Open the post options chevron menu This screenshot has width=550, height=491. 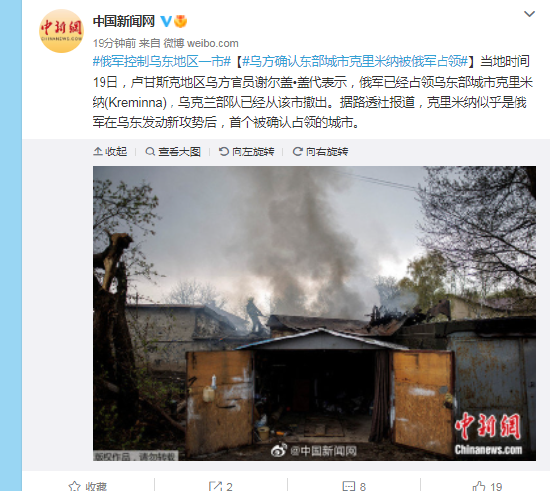tap(529, 14)
